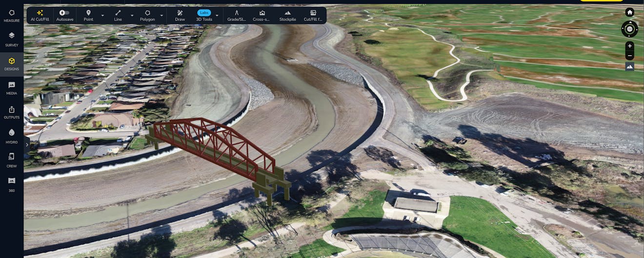Open the Cross-section tool
644x258 pixels.
(262, 15)
